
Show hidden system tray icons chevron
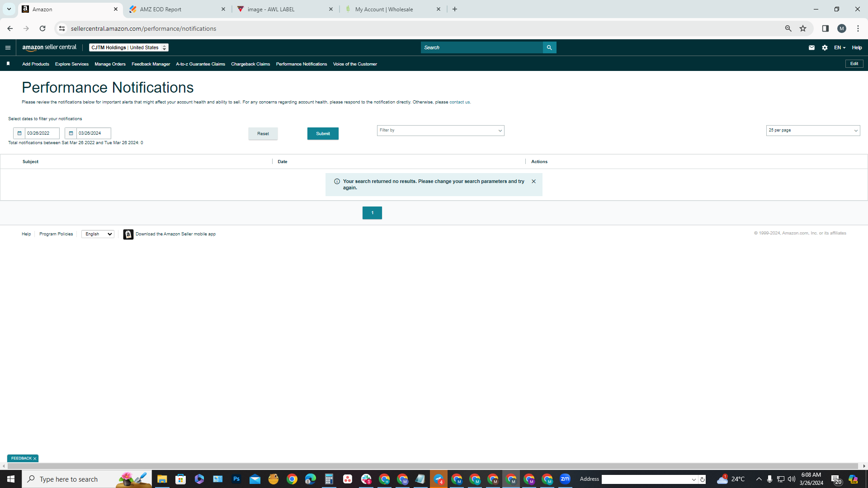point(759,479)
